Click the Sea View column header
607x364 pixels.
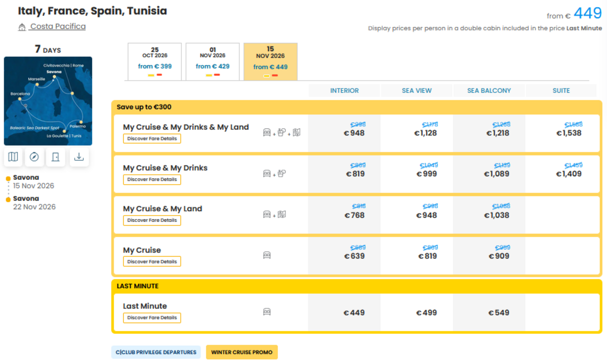tap(417, 91)
